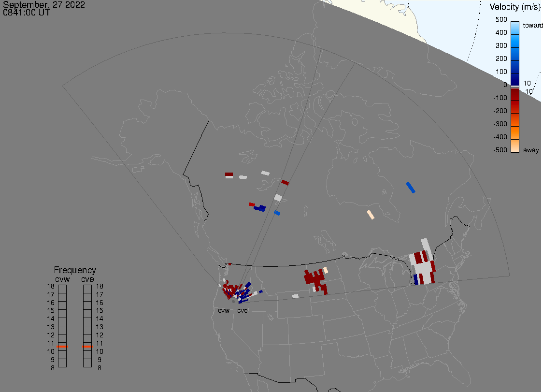Click the -500 value on velocity scale
Image resolution: width=543 pixels, height=392 pixels.
[x=500, y=150]
